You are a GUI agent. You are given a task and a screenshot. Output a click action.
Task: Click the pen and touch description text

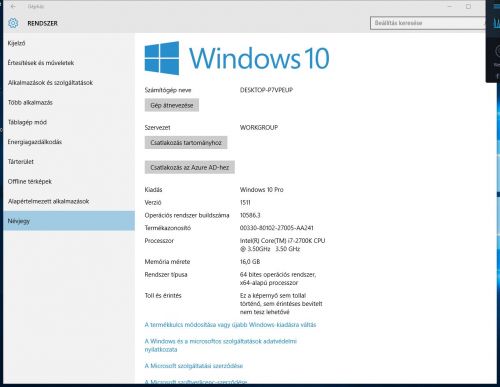pyautogui.click(x=281, y=304)
